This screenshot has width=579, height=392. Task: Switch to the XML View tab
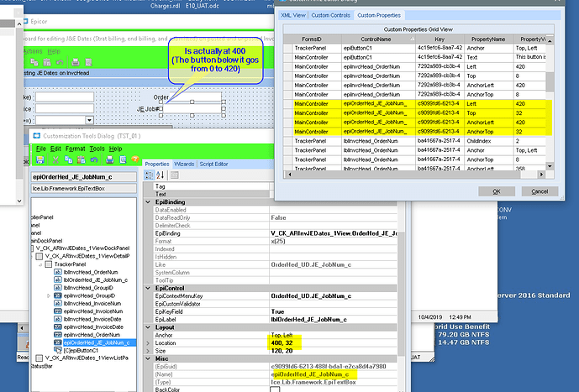click(x=294, y=15)
